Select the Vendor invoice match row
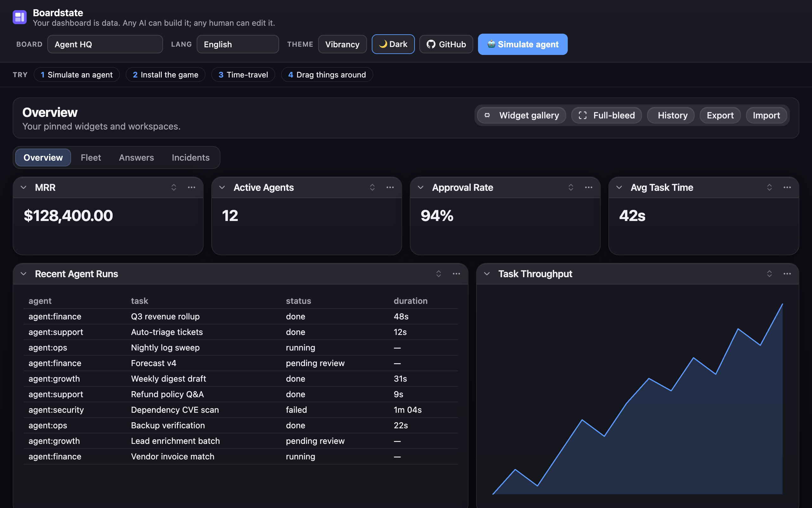This screenshot has width=812, height=508. point(240,457)
